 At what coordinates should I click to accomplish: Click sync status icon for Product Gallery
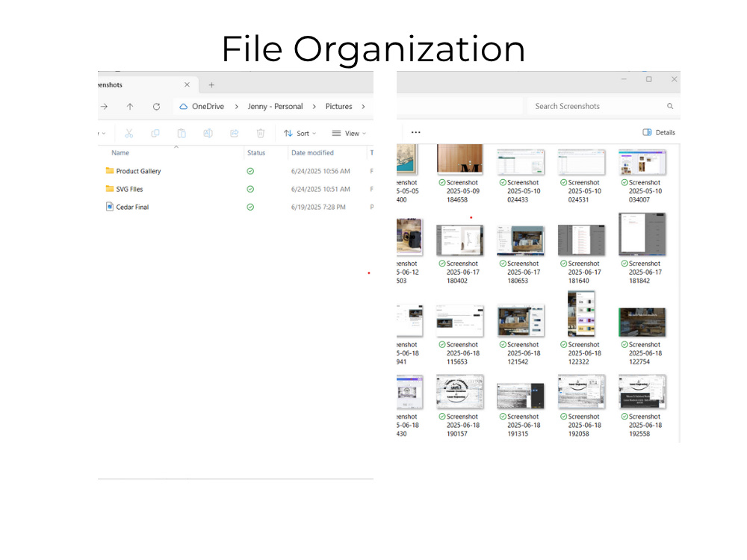[250, 171]
